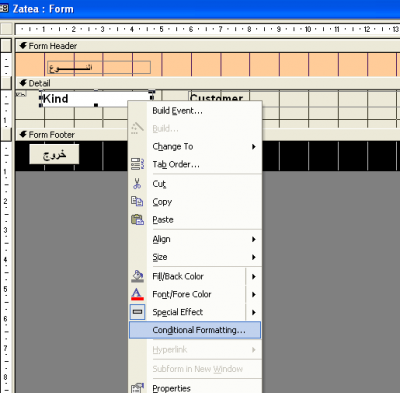Click the Zatea : Form title bar
400x393 pixels.
[x=200, y=9]
